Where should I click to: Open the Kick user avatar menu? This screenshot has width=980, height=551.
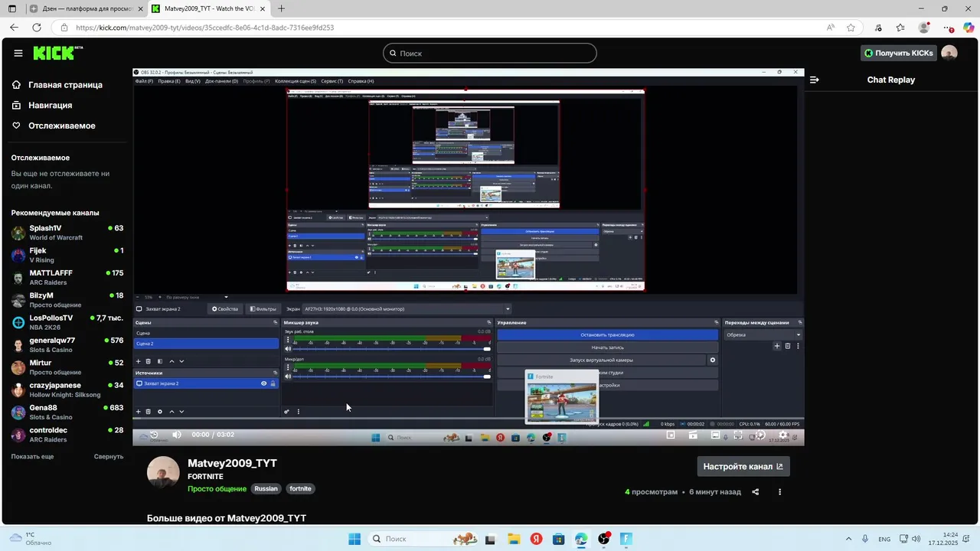[949, 53]
